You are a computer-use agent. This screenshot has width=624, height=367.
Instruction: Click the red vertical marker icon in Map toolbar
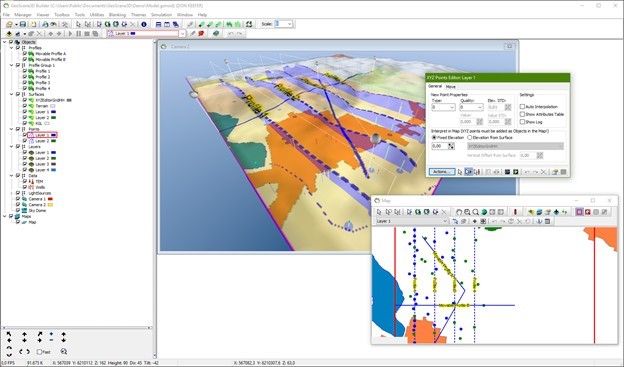pos(515,212)
